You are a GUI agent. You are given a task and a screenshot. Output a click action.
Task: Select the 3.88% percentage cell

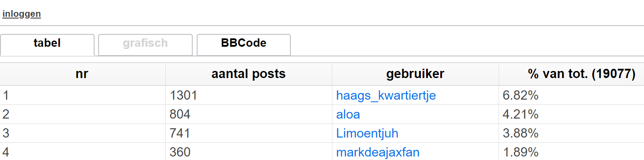pos(572,133)
